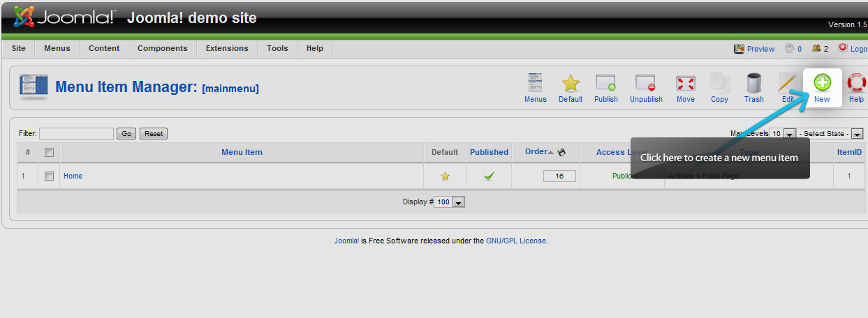Open the Content menu
The width and height of the screenshot is (868, 318).
pos(104,48)
